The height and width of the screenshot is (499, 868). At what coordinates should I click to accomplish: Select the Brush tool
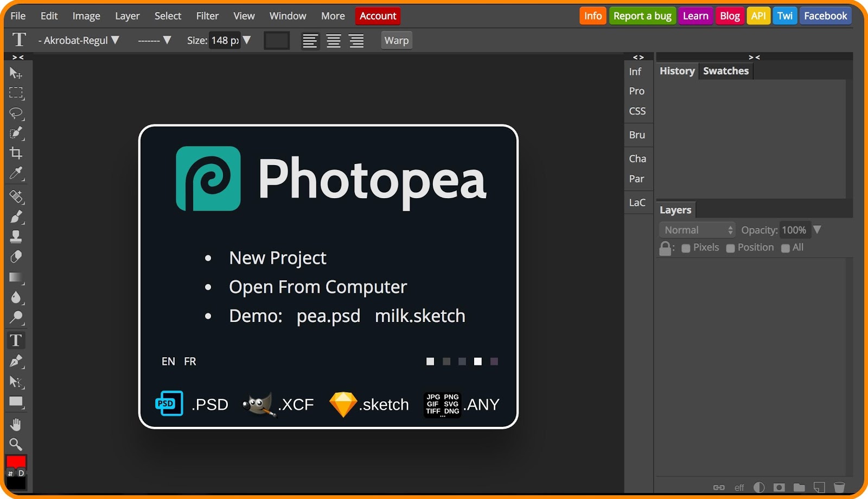tap(16, 217)
